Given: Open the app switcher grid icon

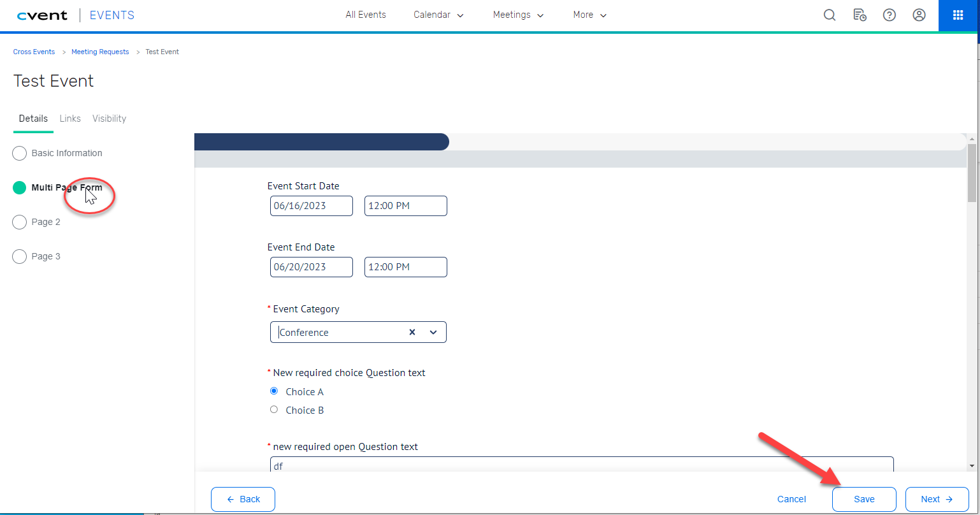Looking at the screenshot, I should point(958,15).
